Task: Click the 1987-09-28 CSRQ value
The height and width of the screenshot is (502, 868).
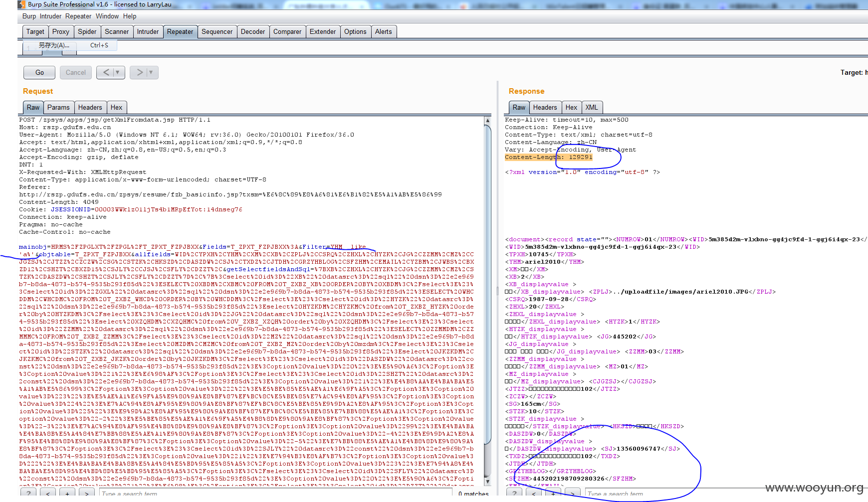Action: (549, 299)
